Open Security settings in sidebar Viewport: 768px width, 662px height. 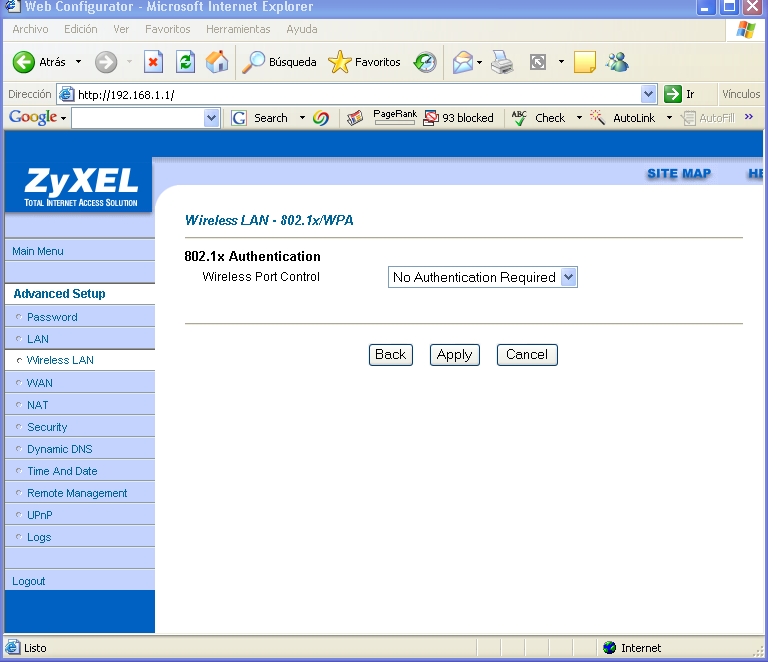[47, 427]
